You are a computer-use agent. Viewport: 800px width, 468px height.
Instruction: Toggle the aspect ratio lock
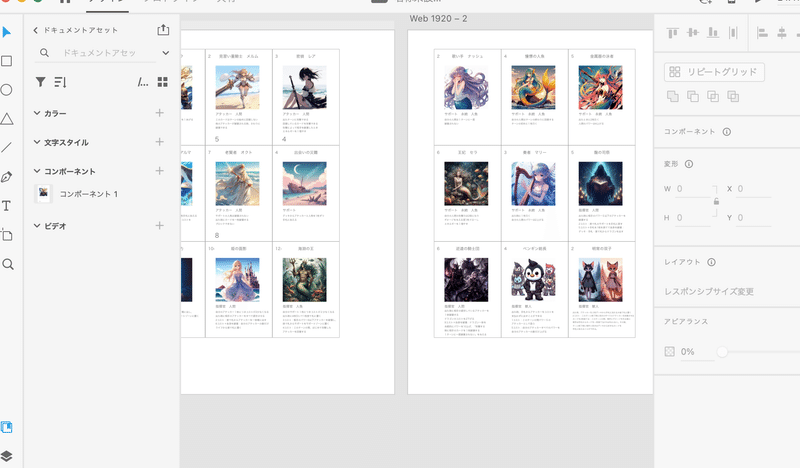coord(716,202)
